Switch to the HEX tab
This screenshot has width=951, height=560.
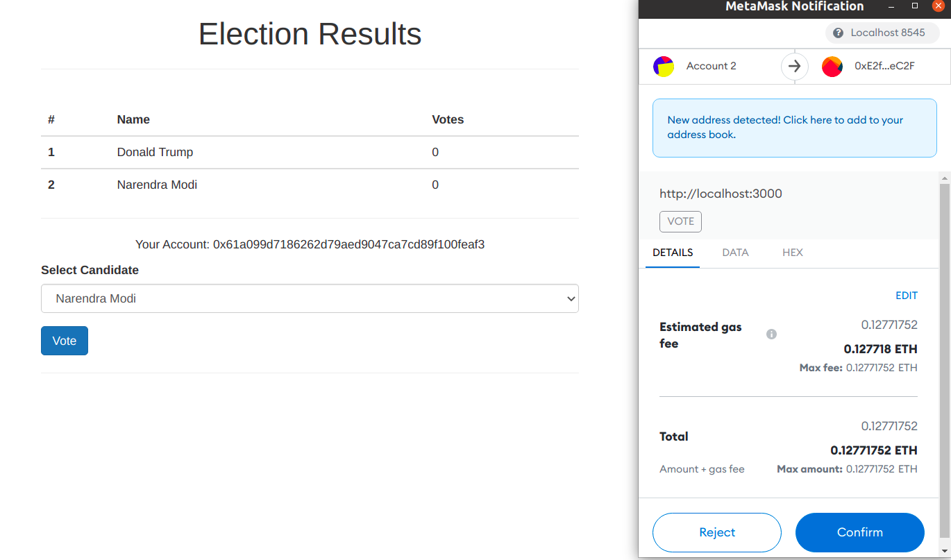[x=792, y=253]
